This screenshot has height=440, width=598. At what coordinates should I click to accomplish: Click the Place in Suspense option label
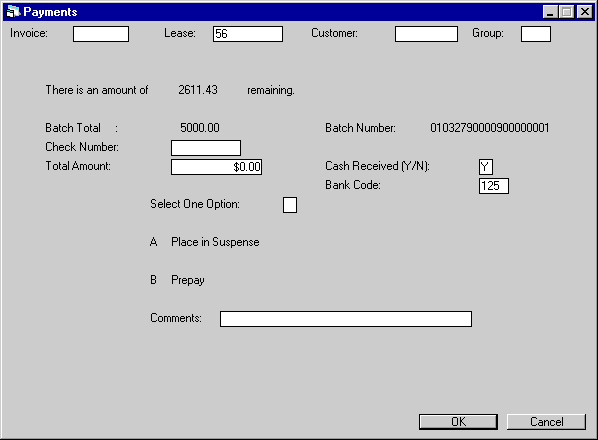click(x=215, y=242)
